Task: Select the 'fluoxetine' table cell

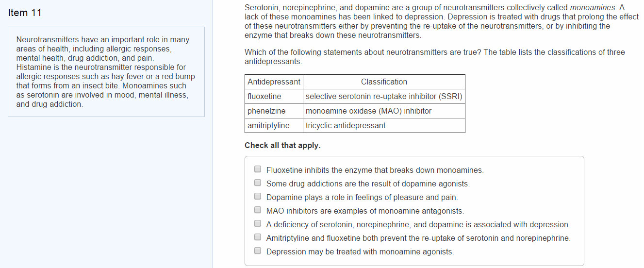Action: click(274, 97)
